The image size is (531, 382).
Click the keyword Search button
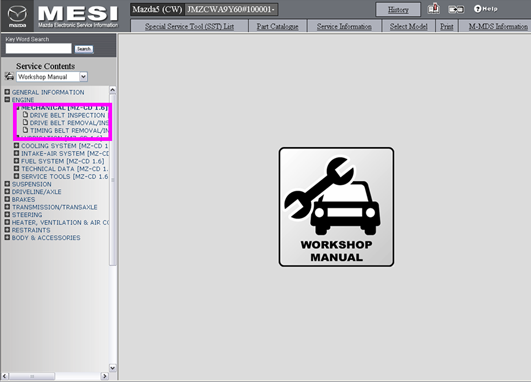[x=84, y=49]
